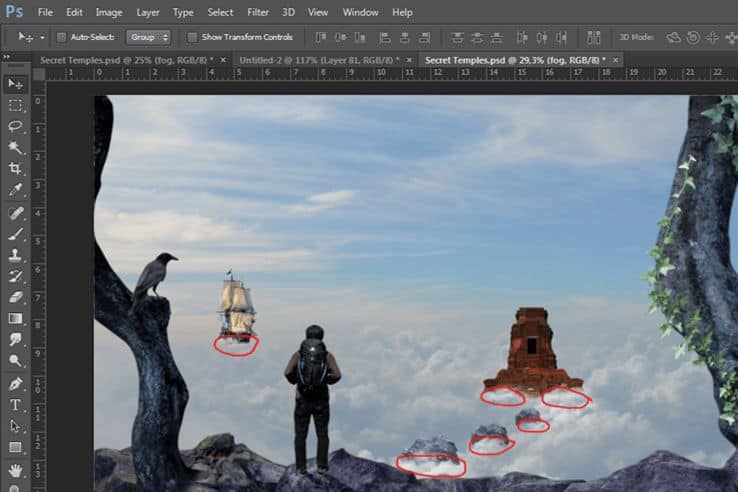Viewport: 738px width, 492px height.
Task: Select the Pen tool
Action: (x=15, y=384)
